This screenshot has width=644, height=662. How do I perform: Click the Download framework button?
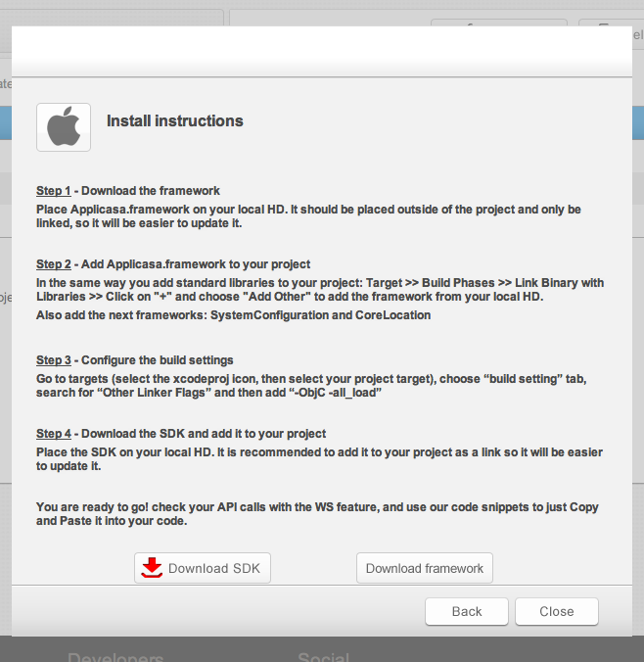click(x=425, y=568)
